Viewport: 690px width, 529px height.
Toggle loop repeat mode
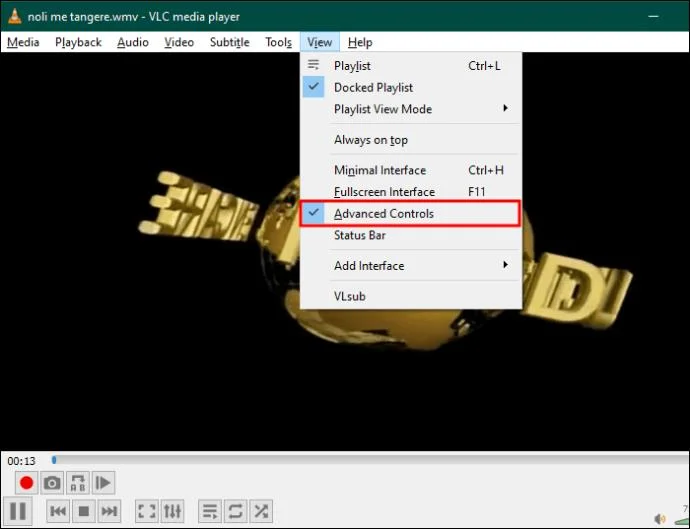click(235, 511)
